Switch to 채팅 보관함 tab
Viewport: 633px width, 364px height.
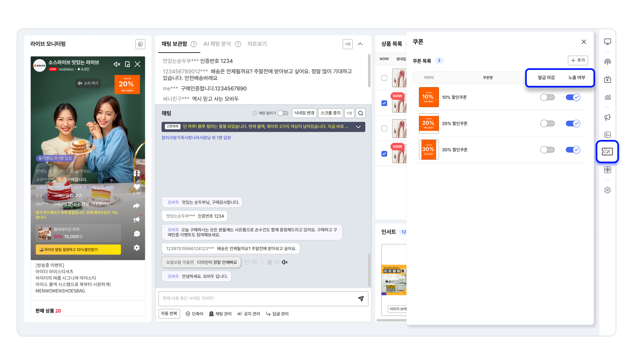pyautogui.click(x=174, y=44)
